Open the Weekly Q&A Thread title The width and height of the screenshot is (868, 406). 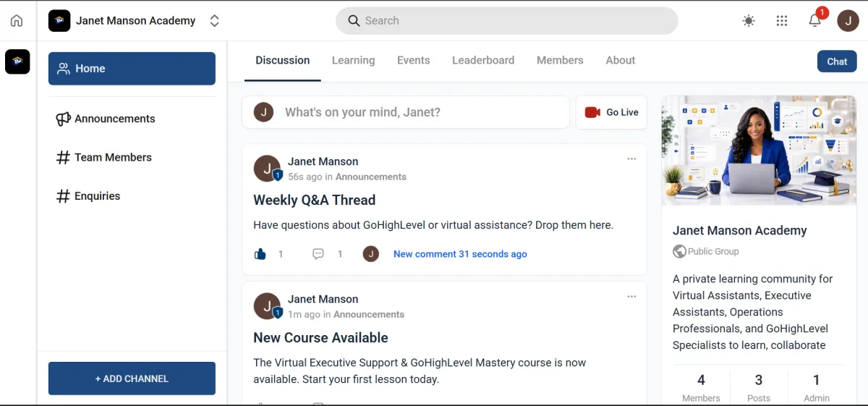[315, 200]
